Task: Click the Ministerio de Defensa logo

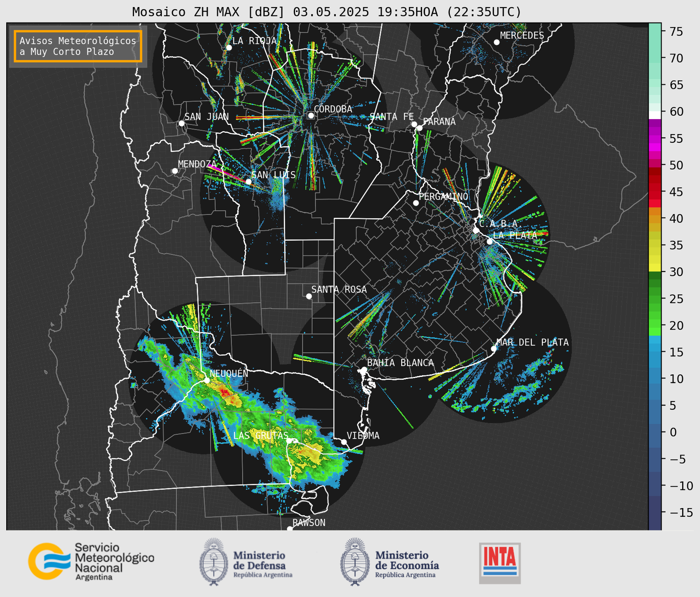Action: (246, 562)
